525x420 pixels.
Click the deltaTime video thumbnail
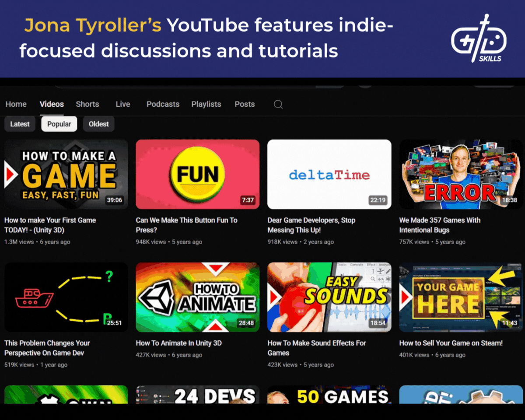coord(329,174)
